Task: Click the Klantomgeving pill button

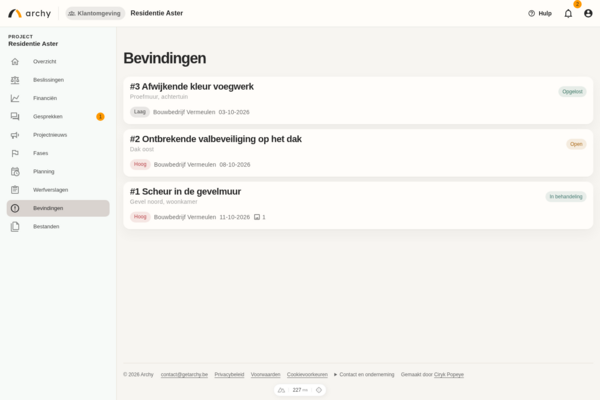Action: point(95,13)
